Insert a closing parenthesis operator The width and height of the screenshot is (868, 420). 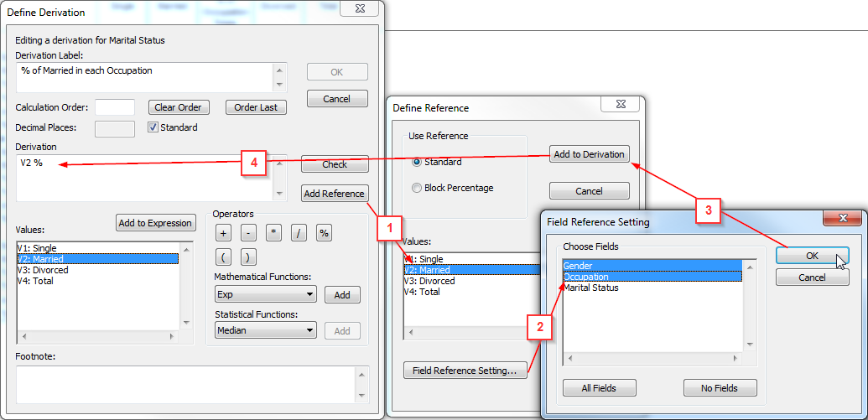pos(249,257)
